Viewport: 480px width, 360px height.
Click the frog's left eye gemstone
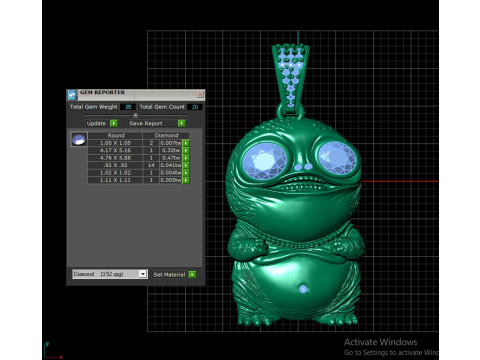point(264,161)
